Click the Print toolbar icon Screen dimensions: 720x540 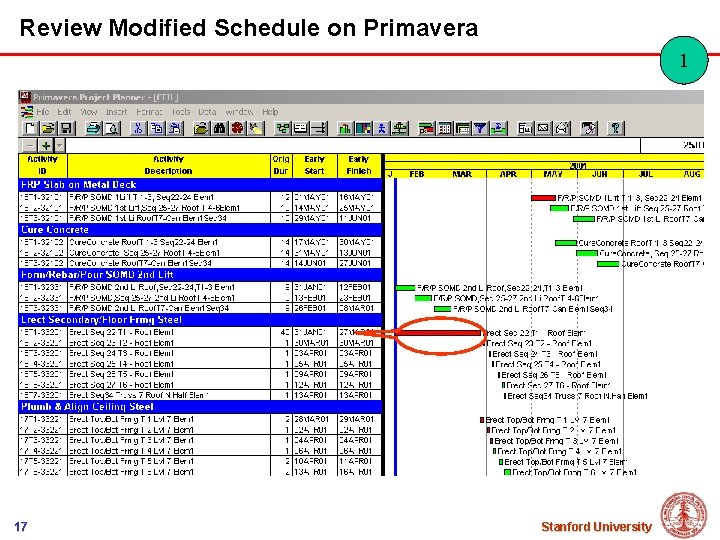point(93,128)
